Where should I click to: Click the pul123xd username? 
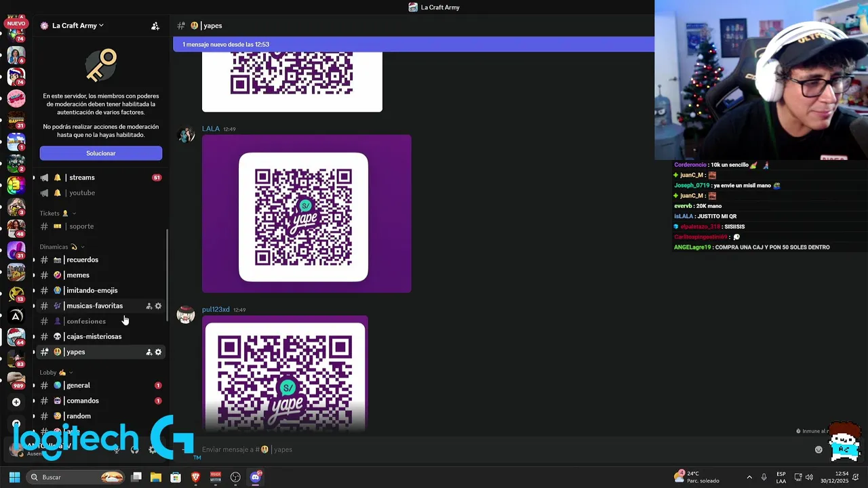[x=216, y=310]
